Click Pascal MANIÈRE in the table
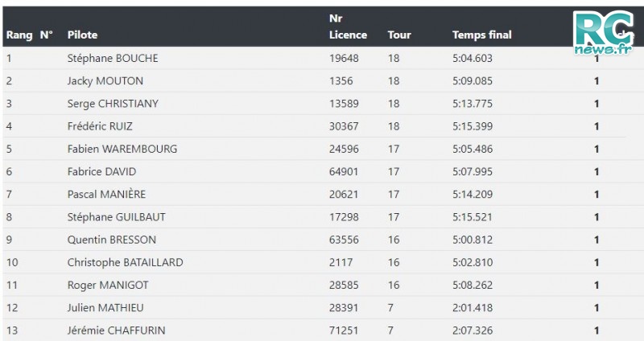Screen dimensions: 644x341 pyautogui.click(x=106, y=194)
